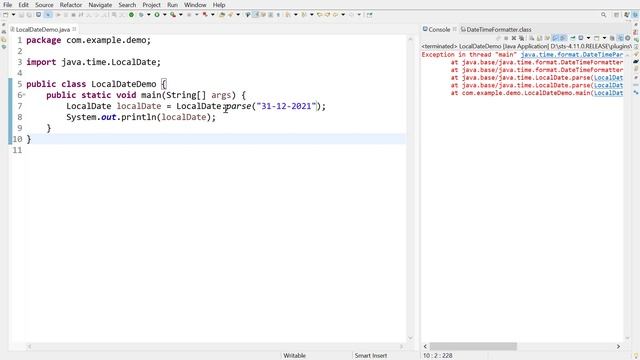The height and width of the screenshot is (360, 640).
Task: Open LocalDat link on first LocalDate.parse trace line
Action: (608, 78)
